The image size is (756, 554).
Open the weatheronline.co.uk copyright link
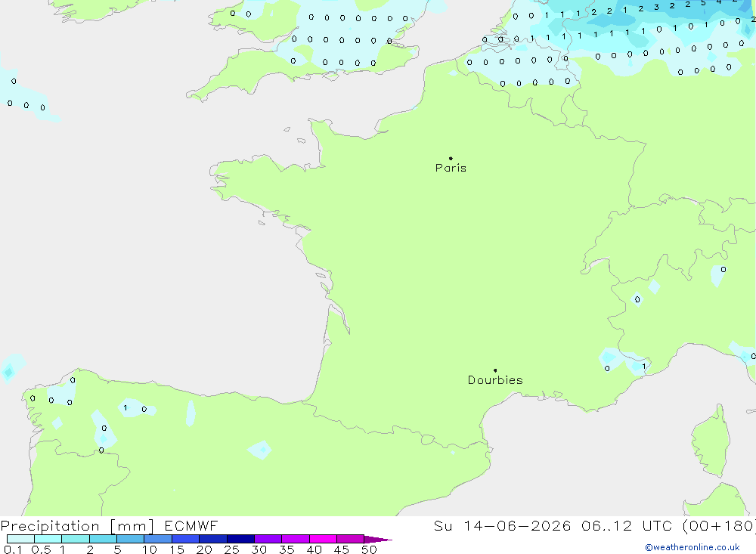click(x=692, y=547)
